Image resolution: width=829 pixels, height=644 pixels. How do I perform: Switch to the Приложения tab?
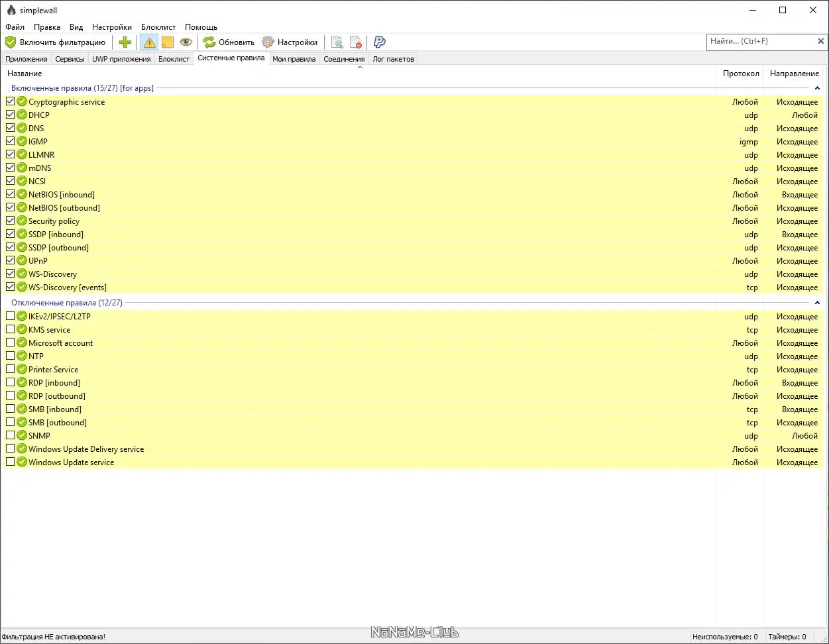(x=27, y=59)
